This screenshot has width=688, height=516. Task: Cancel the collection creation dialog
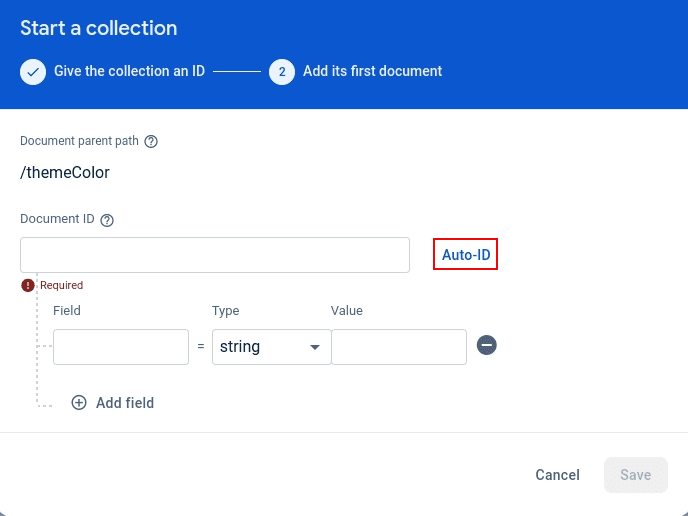(x=557, y=475)
